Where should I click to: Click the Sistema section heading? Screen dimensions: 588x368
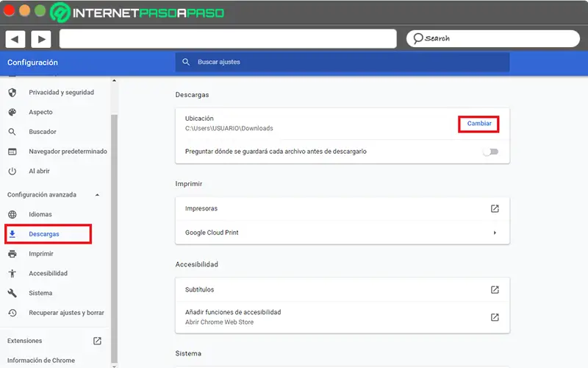point(188,353)
